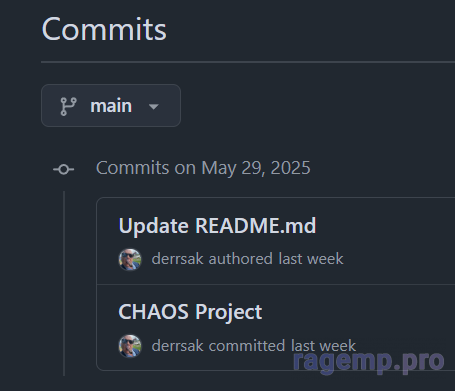Click the vertical timeline line below commit node
455x391 pixels.
coord(64,283)
